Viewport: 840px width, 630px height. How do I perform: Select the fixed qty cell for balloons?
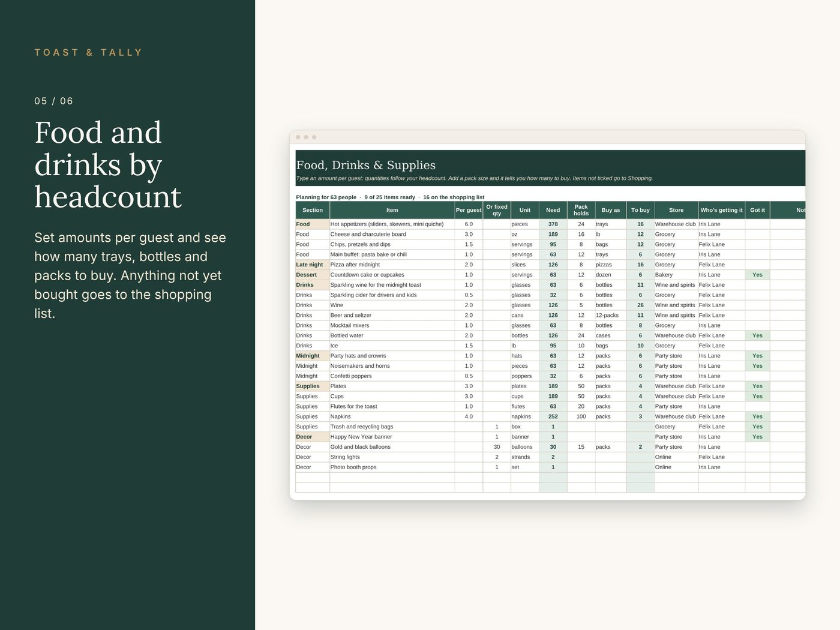point(497,447)
